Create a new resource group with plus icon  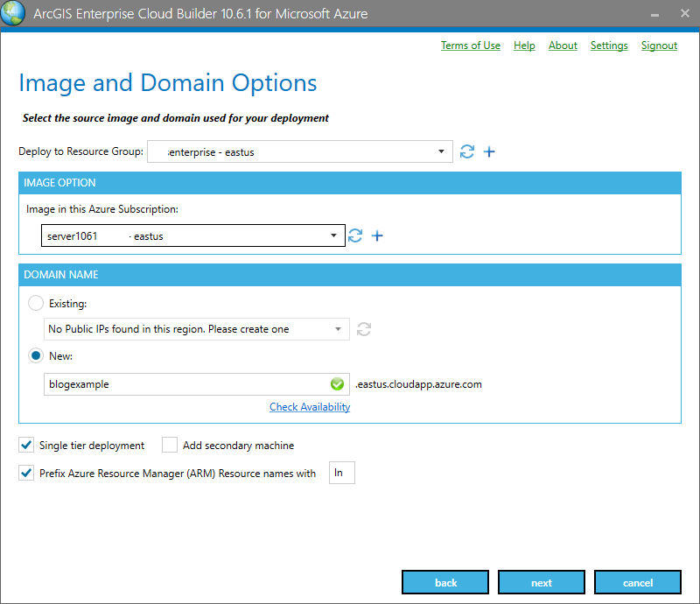[489, 151]
